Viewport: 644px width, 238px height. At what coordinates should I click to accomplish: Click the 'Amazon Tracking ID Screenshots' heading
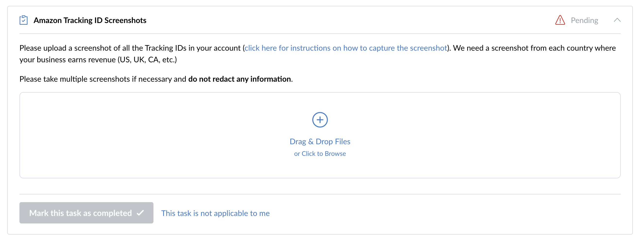[90, 20]
